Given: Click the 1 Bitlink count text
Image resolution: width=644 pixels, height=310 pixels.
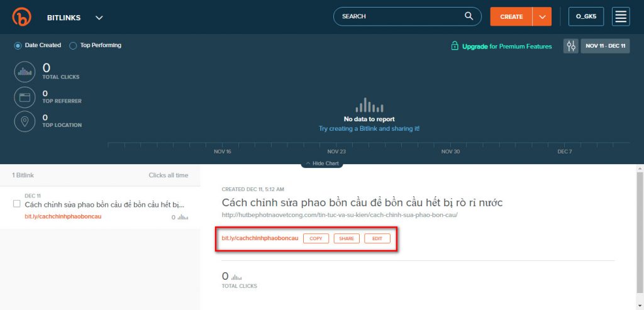Looking at the screenshot, I should pos(23,175).
